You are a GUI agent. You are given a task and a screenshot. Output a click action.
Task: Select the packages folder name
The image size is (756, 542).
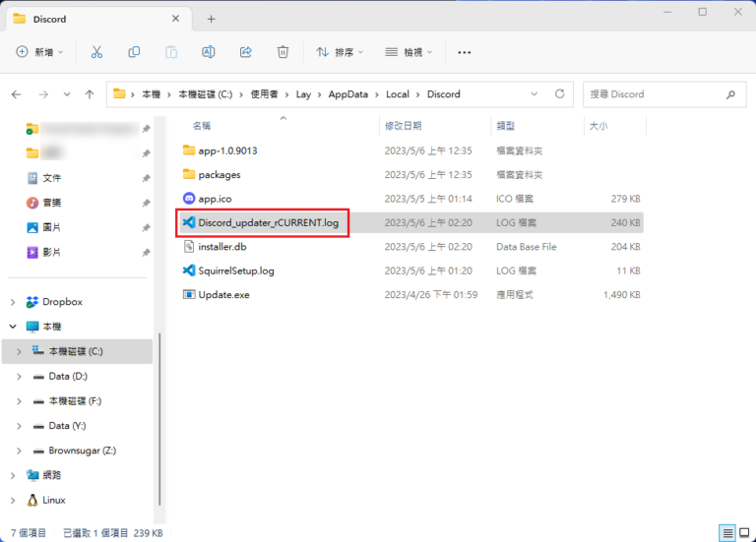220,175
